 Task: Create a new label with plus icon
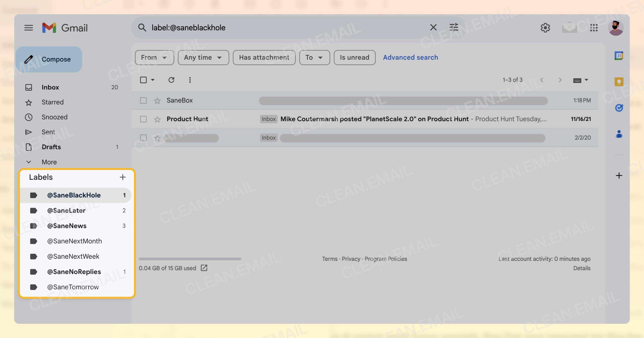pyautogui.click(x=123, y=177)
